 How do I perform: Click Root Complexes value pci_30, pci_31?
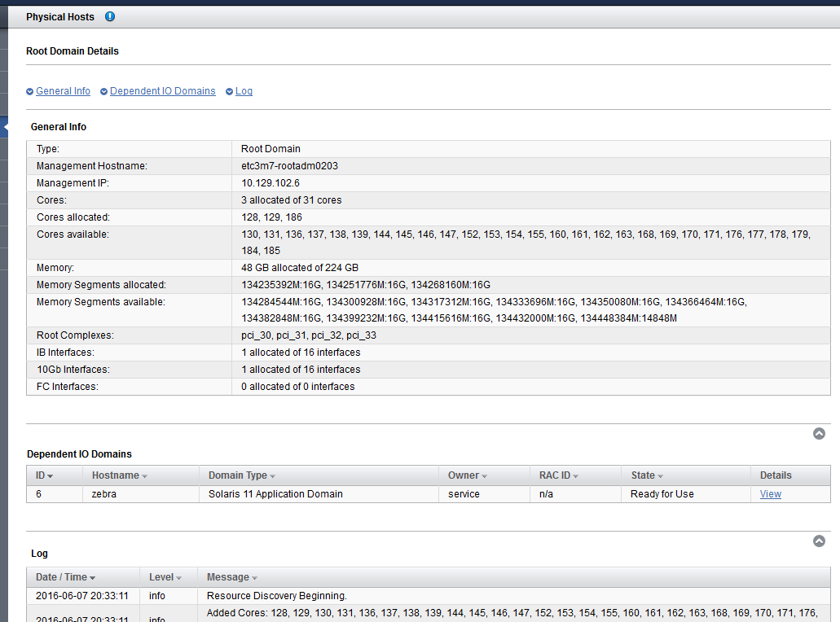pyautogui.click(x=309, y=335)
